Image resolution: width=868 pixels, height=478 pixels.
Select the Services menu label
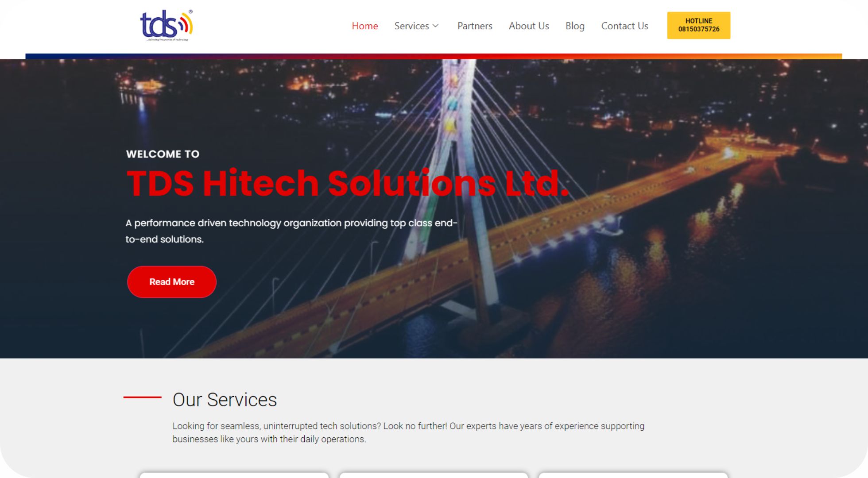(411, 26)
